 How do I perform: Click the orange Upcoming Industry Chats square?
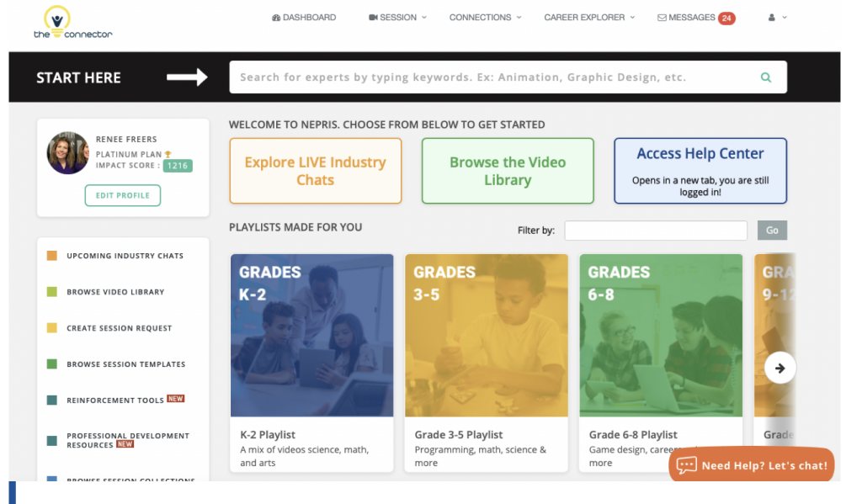click(x=52, y=256)
